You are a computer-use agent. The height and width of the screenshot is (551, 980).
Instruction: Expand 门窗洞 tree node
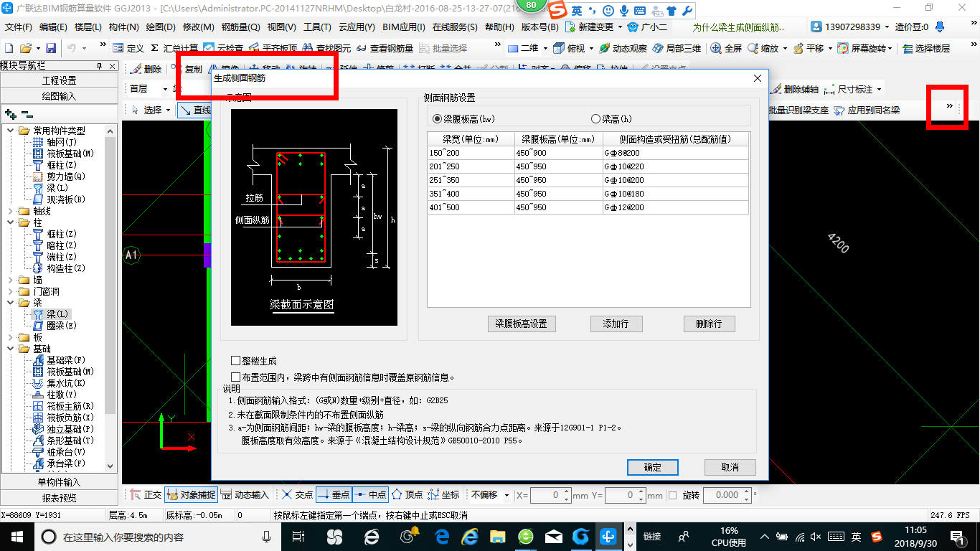(10, 291)
